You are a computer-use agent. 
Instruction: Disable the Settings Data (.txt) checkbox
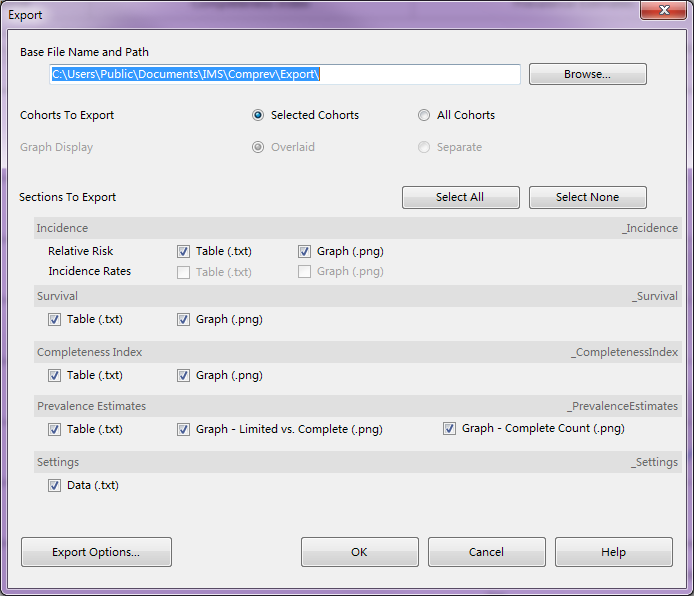(x=54, y=486)
